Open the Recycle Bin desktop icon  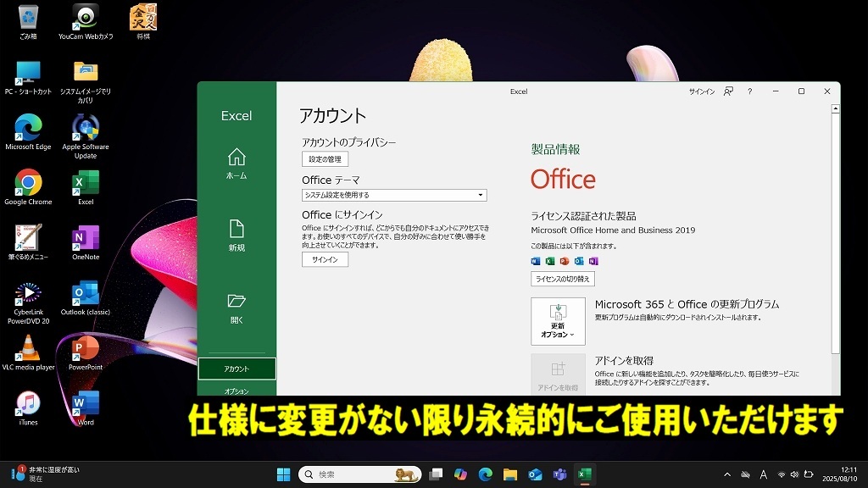tap(28, 22)
